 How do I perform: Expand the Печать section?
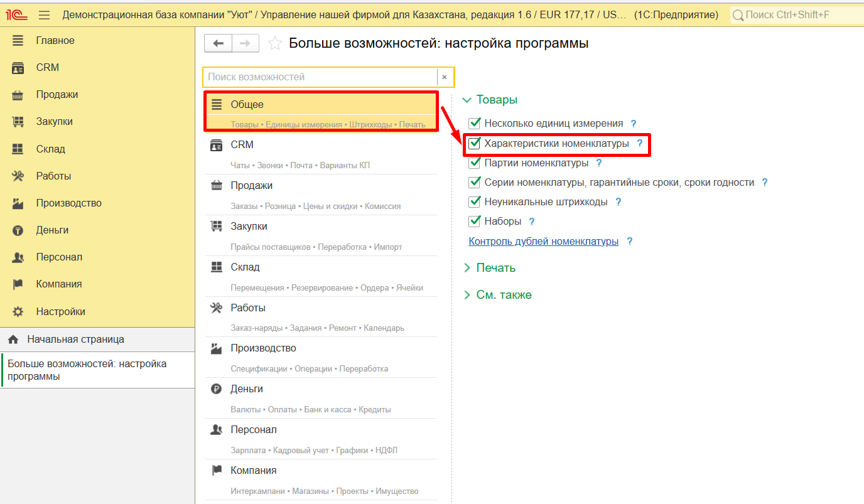coord(467,268)
